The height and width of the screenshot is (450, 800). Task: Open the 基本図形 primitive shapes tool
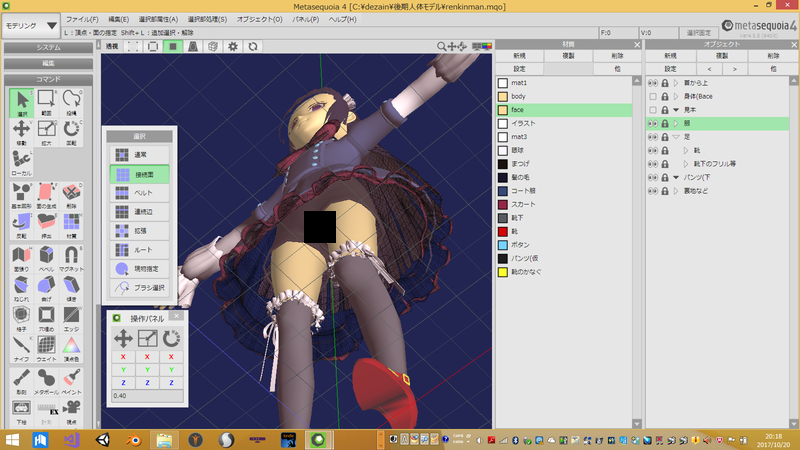(21, 196)
